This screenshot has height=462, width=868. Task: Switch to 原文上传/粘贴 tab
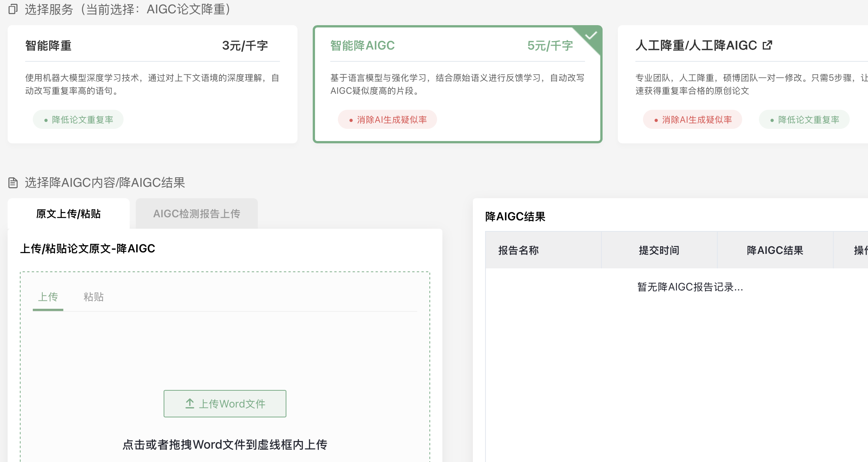click(69, 214)
